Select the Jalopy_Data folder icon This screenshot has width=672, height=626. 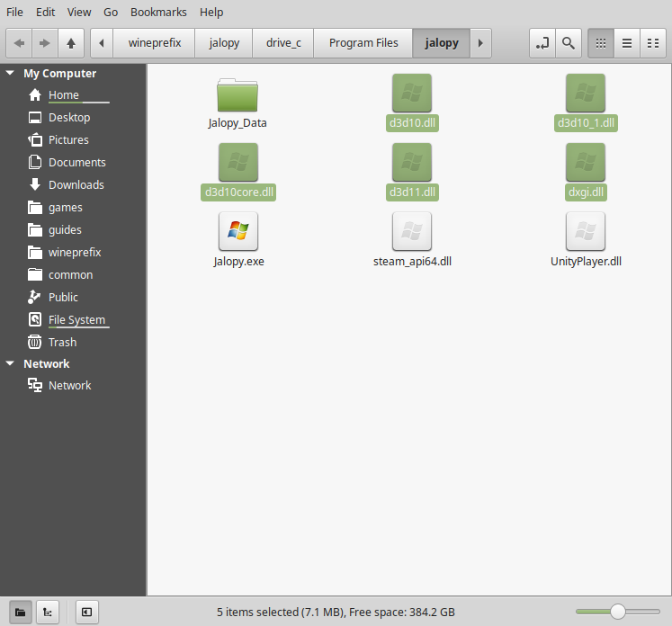pyautogui.click(x=237, y=94)
